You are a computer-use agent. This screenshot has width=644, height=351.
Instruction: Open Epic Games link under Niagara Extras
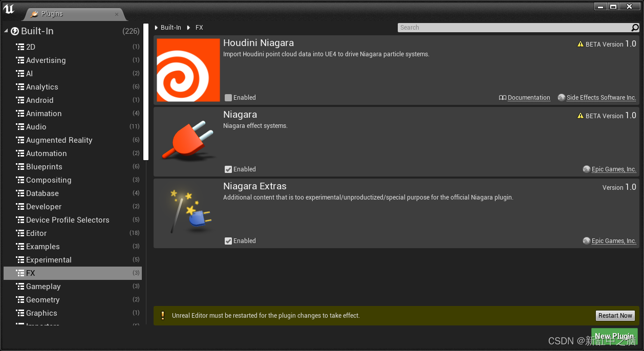(614, 241)
